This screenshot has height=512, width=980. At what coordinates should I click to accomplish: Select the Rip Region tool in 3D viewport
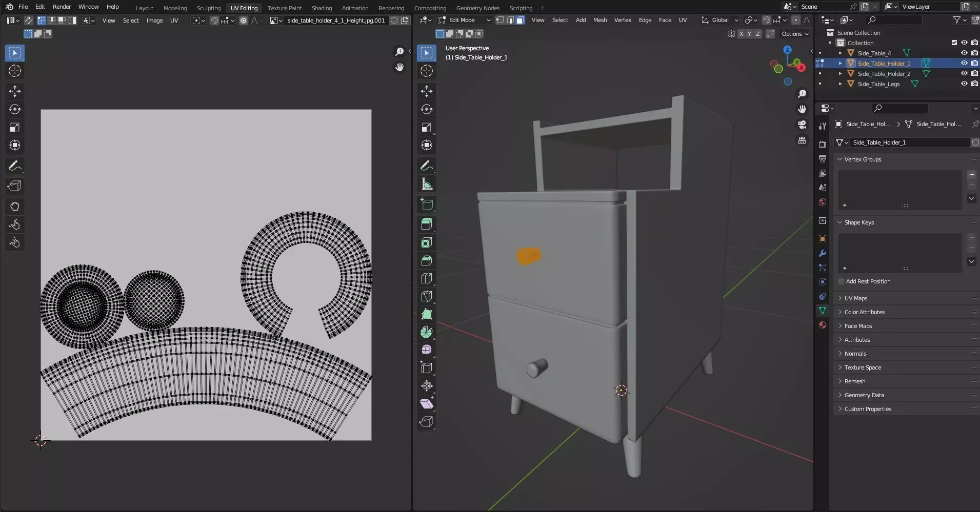(x=427, y=422)
